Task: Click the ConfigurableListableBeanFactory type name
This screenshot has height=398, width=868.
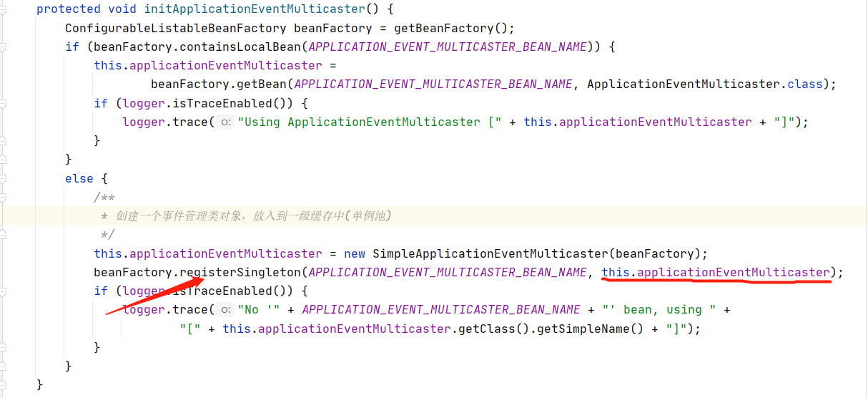Action: pyautogui.click(x=176, y=28)
